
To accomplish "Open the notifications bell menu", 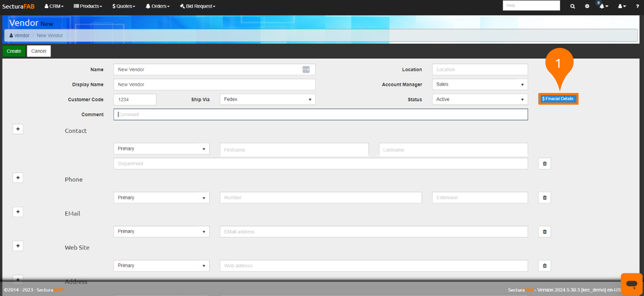I will (603, 6).
